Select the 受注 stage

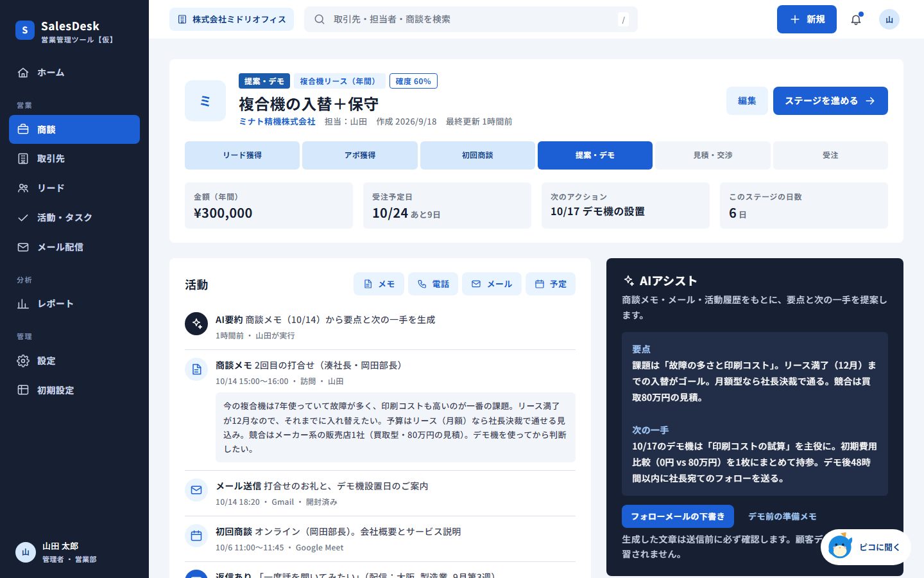pos(830,155)
